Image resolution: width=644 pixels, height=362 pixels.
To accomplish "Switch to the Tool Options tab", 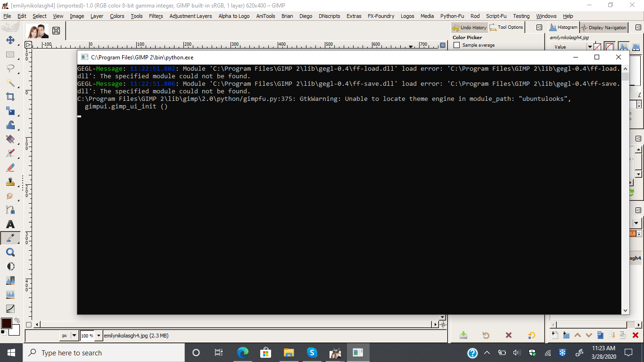I will [506, 27].
